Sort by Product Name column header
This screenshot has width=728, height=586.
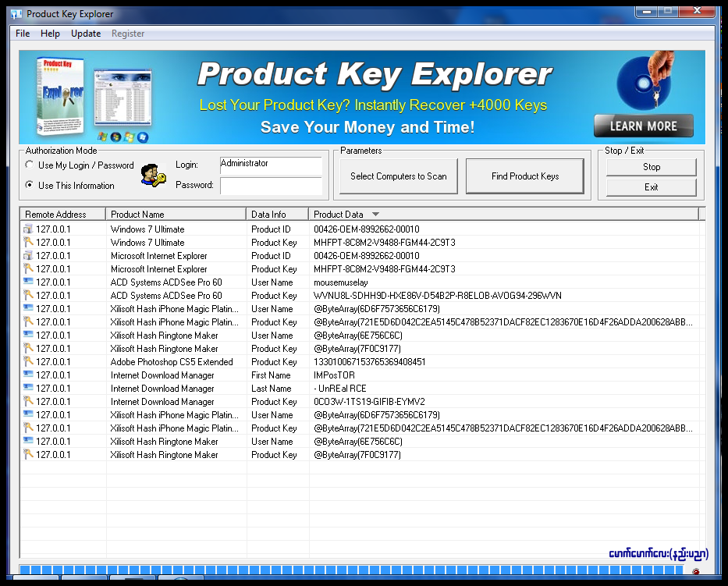[x=176, y=214]
